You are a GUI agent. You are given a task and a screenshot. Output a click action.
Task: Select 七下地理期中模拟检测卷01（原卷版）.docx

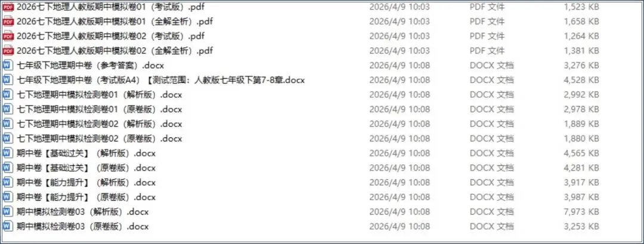pyautogui.click(x=99, y=109)
